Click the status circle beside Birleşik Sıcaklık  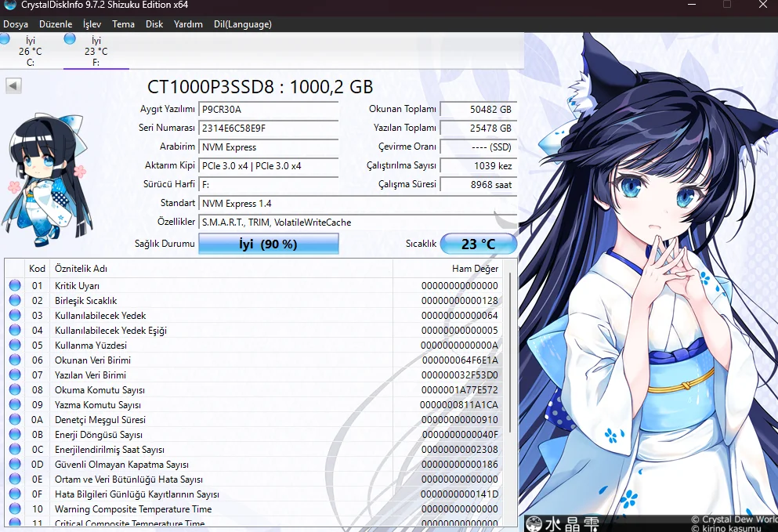15,300
